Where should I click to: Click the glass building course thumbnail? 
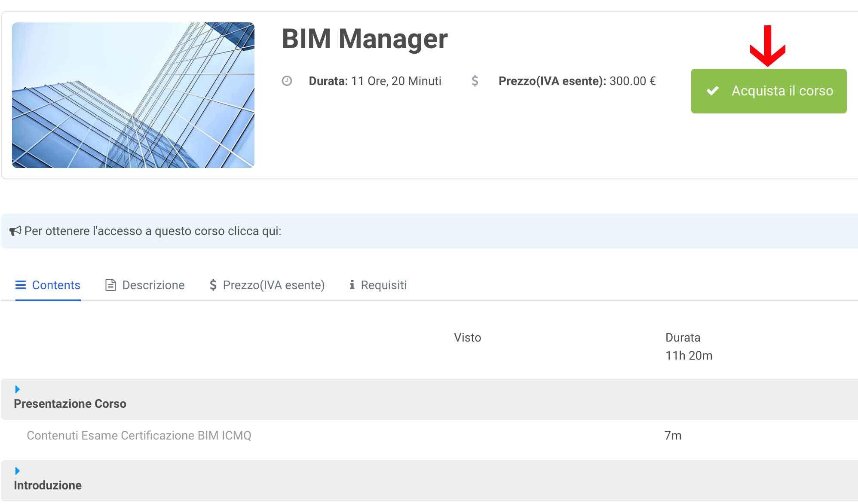tap(133, 95)
